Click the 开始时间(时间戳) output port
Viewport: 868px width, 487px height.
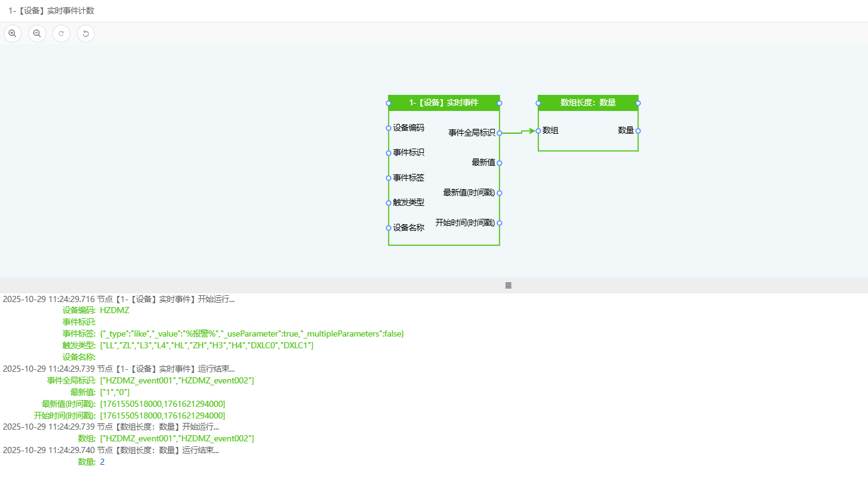pos(500,223)
